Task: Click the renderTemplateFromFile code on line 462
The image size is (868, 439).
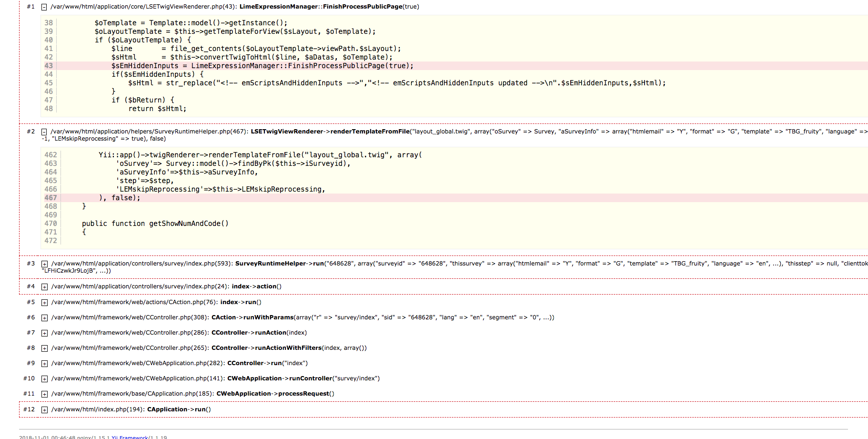Action: tap(261, 155)
